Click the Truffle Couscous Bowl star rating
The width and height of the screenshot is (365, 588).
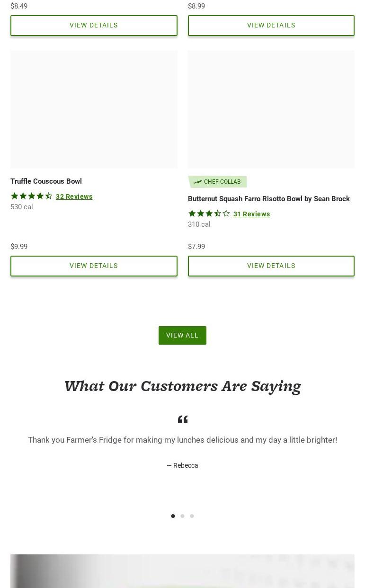[32, 196]
